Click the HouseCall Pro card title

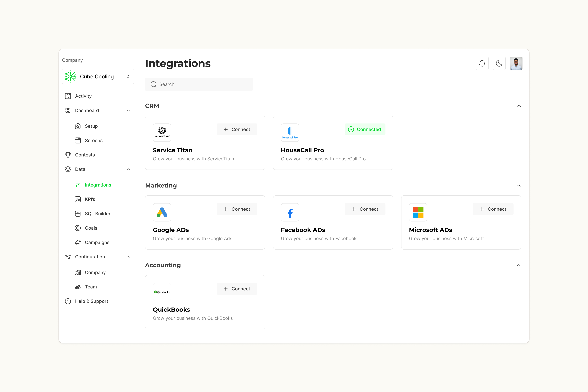[x=302, y=150]
